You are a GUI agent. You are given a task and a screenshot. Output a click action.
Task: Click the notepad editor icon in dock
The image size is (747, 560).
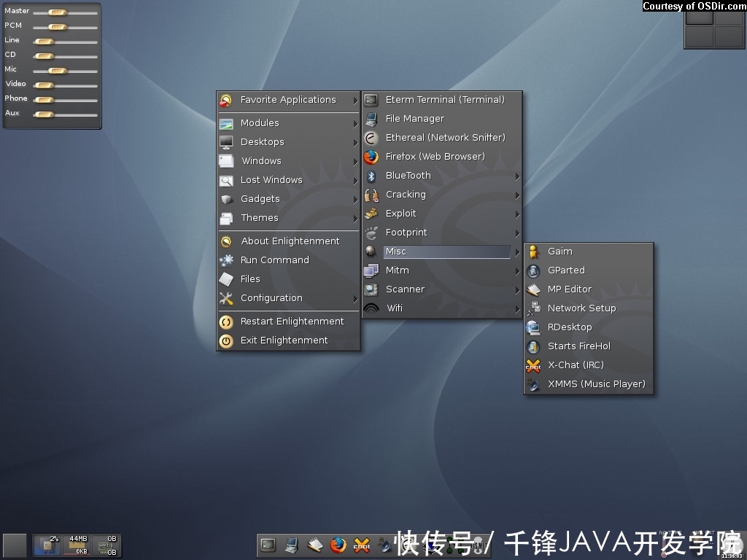coord(314,545)
